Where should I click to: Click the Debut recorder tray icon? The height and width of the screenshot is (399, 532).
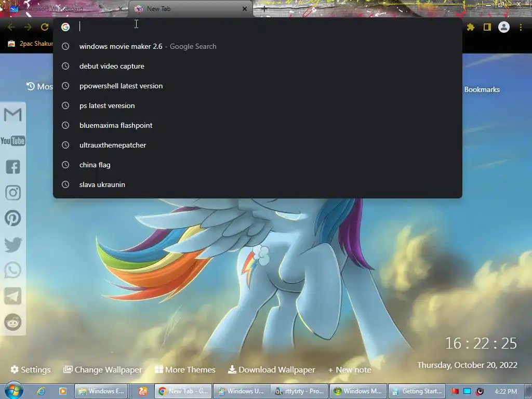(x=480, y=391)
